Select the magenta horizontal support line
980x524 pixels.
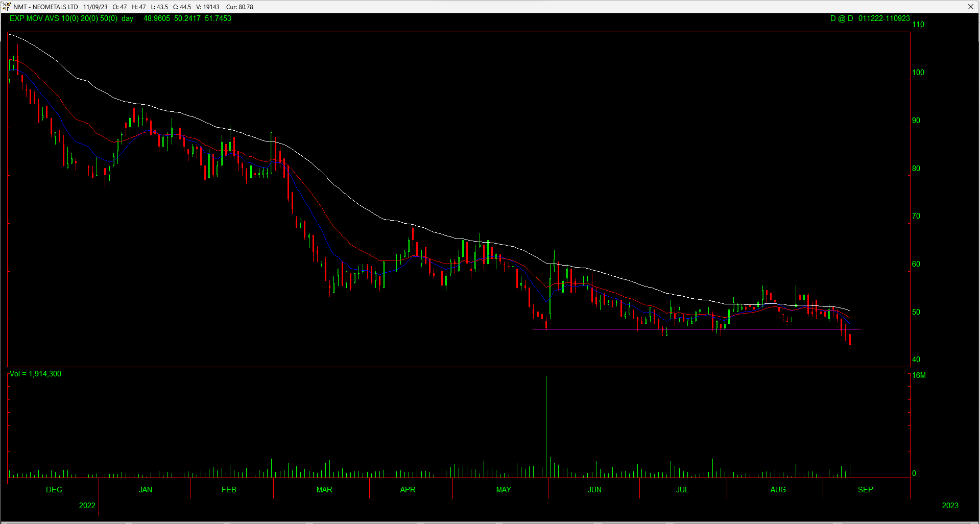click(x=697, y=329)
